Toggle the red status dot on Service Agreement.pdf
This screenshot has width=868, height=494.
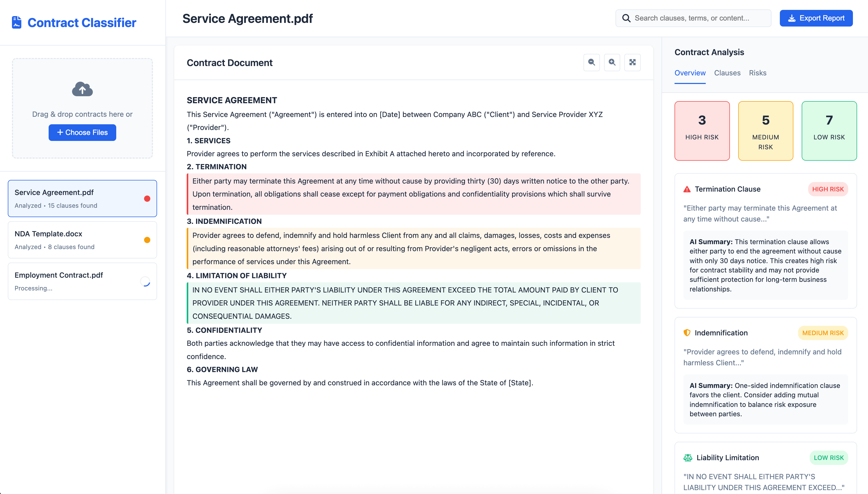(147, 199)
